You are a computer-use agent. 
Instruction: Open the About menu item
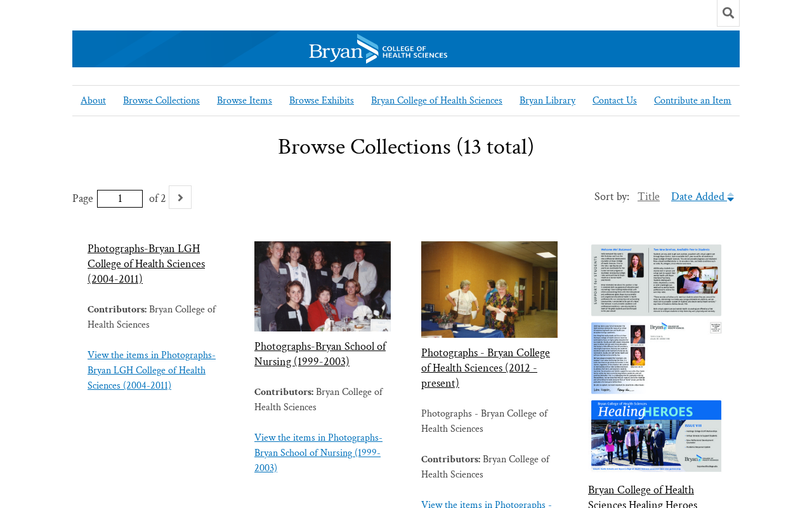pyautogui.click(x=93, y=100)
